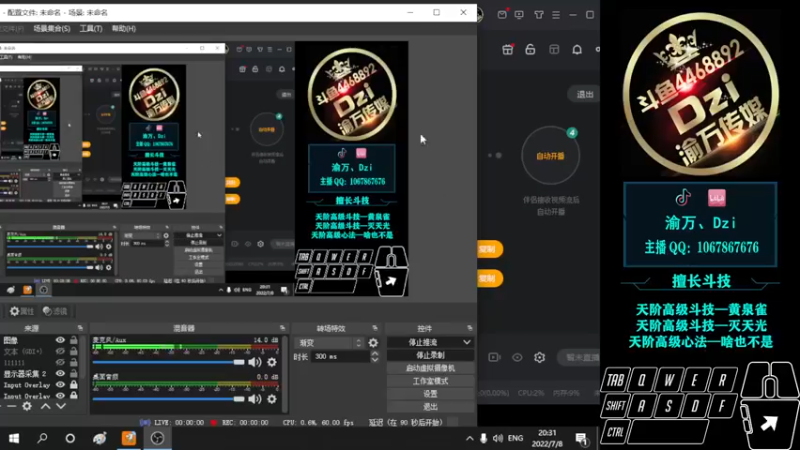Click 退出 in OBS controls panel

pyautogui.click(x=430, y=407)
